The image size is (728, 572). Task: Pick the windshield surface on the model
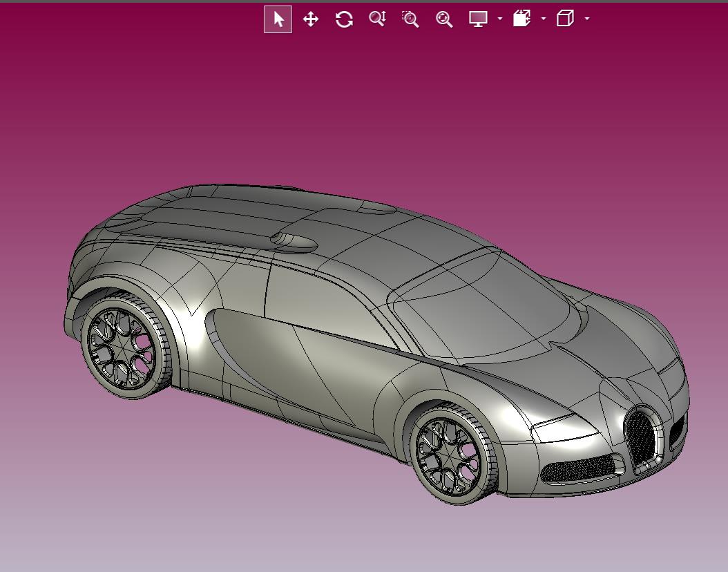point(483,309)
